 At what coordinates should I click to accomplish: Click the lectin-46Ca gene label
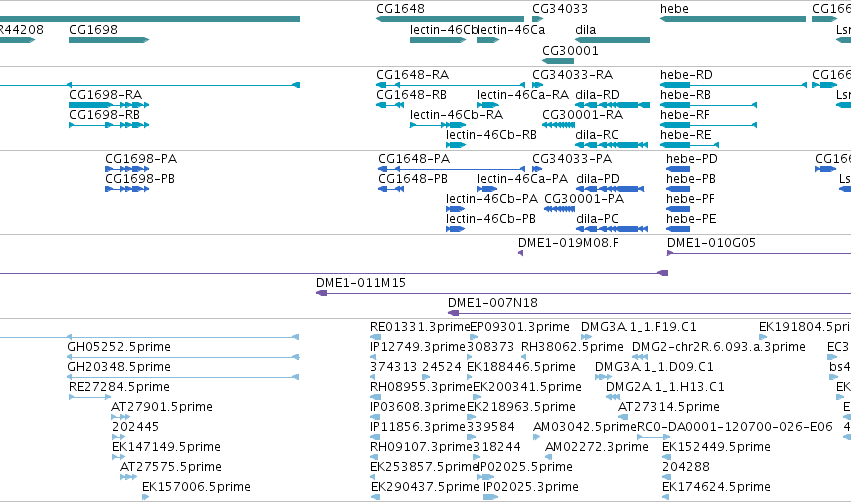pyautogui.click(x=511, y=29)
